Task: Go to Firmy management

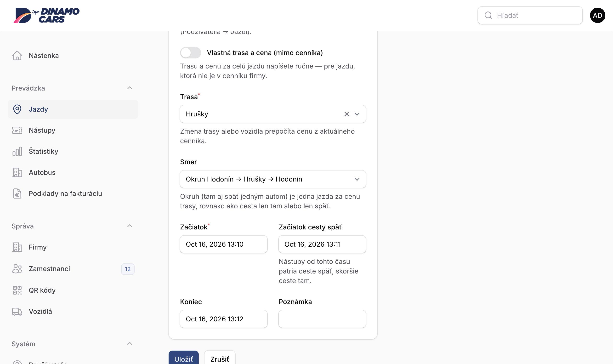Action: (73, 247)
